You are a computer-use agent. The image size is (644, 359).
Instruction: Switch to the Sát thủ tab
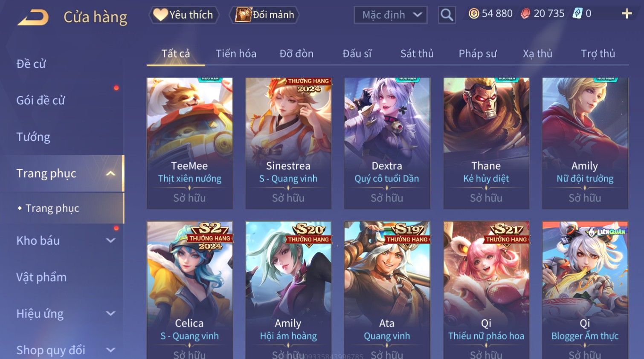(417, 53)
